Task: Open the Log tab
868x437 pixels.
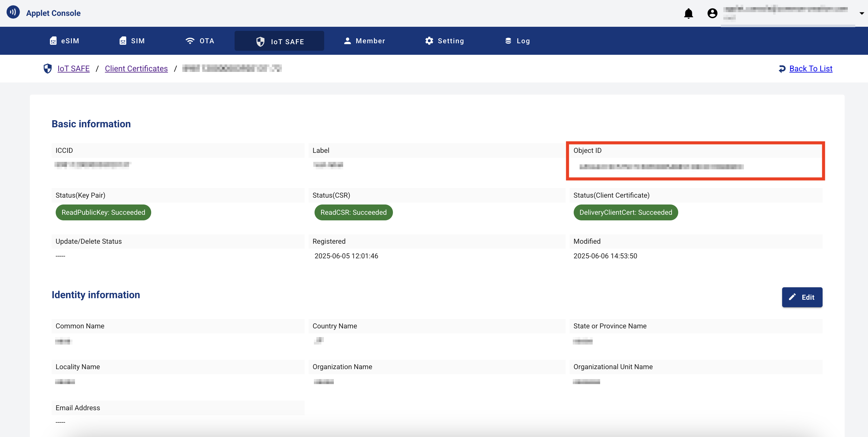Action: point(517,41)
